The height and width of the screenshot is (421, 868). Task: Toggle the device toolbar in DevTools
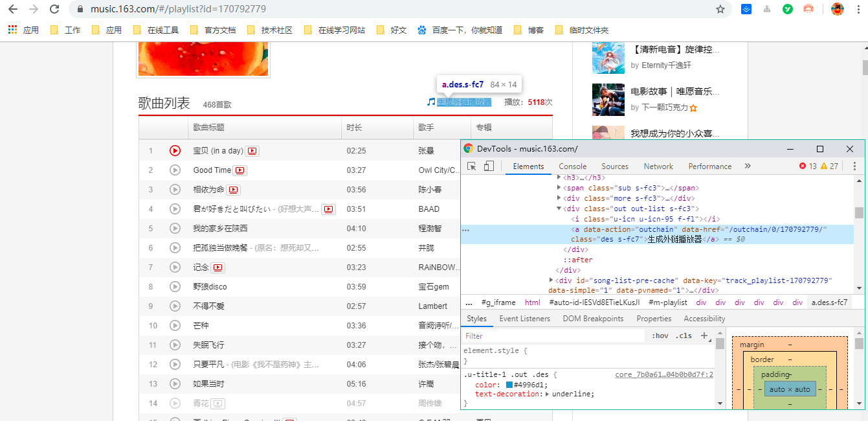click(x=487, y=166)
